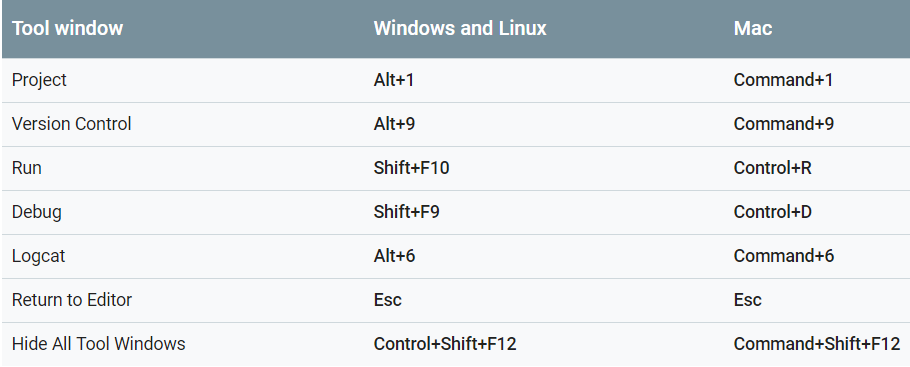Select the Windows and Linux column header

click(460, 28)
